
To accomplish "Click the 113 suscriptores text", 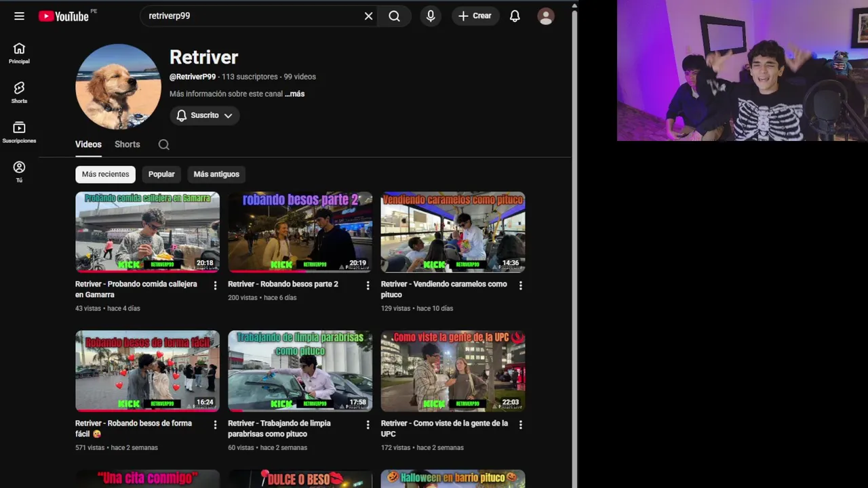I will point(250,77).
